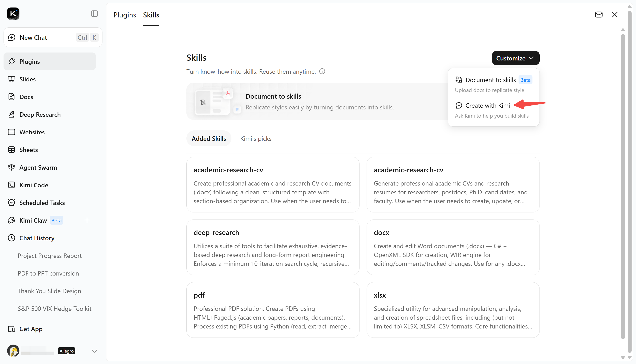Switch to the Plugins tab
Image resolution: width=636 pixels, height=364 pixels.
coord(125,15)
